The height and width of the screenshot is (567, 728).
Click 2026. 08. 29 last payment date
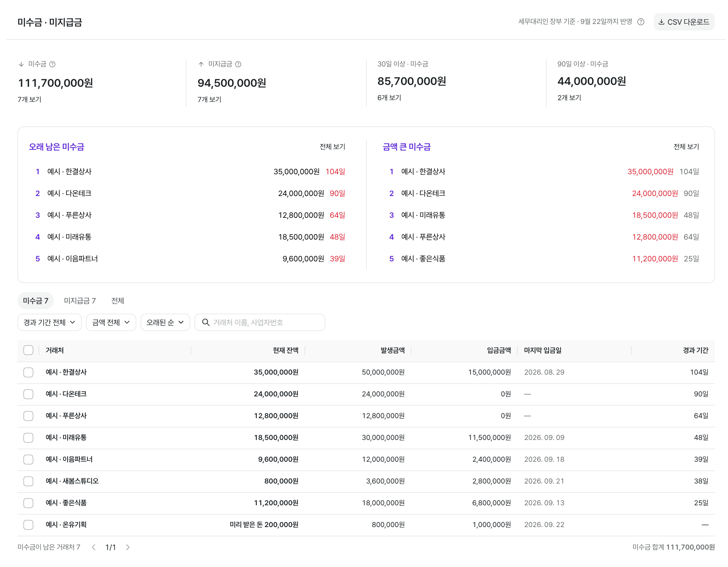[544, 372]
